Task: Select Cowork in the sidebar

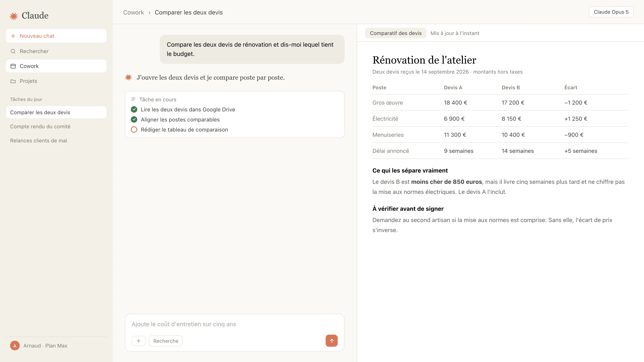Action: click(56, 66)
